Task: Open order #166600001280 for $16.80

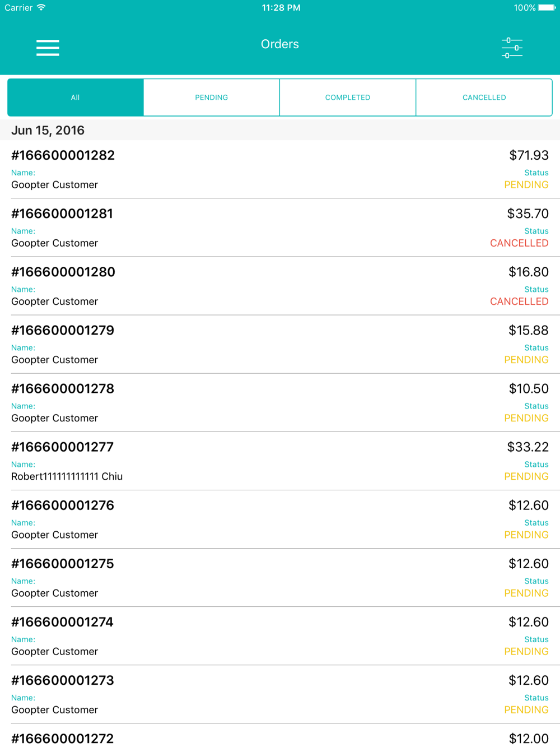Action: pyautogui.click(x=280, y=286)
